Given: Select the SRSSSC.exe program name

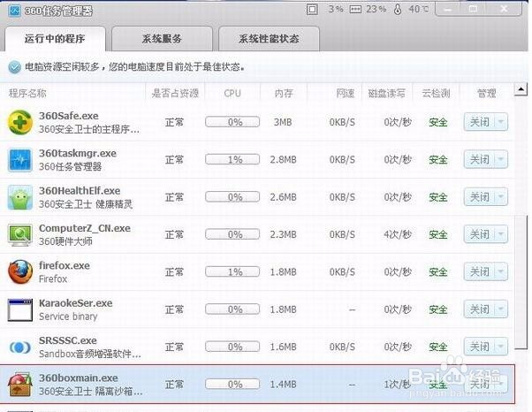Looking at the screenshot, I should pos(68,340).
